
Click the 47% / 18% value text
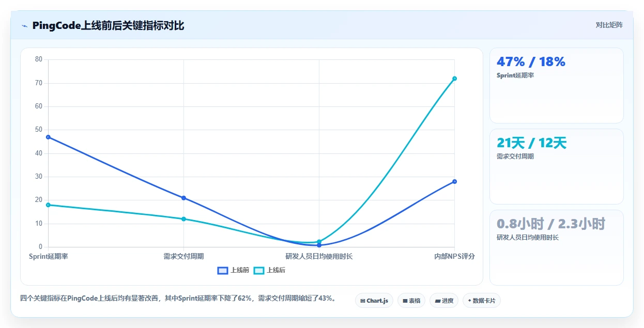(531, 62)
